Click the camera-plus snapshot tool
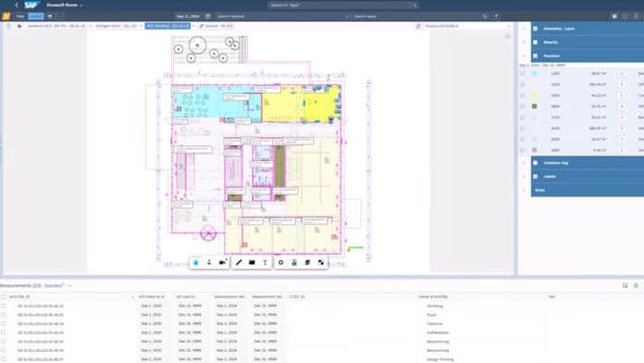Image resolution: width=644 pixels, height=363 pixels. pos(223,262)
